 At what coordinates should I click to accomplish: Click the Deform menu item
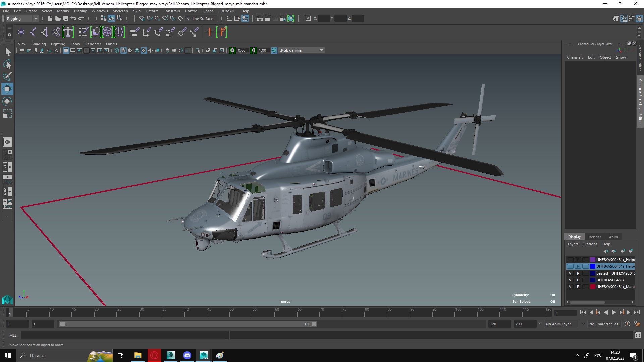point(152,11)
